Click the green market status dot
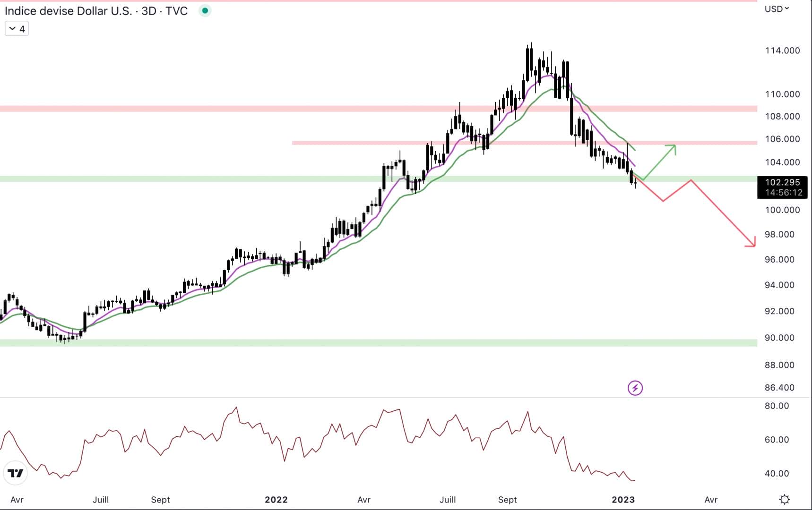The image size is (812, 510). tap(205, 10)
